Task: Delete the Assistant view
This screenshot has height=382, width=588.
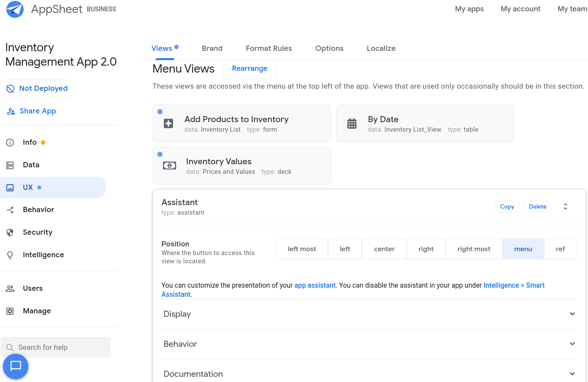Action: coord(538,207)
